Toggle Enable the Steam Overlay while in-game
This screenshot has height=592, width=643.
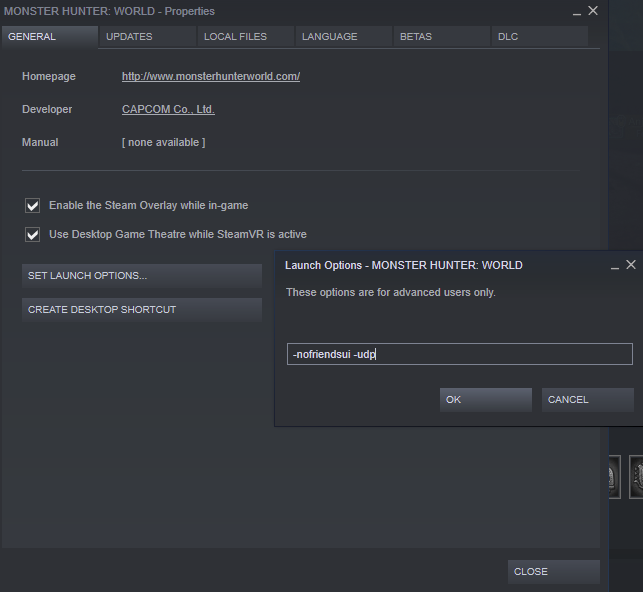[x=32, y=205]
